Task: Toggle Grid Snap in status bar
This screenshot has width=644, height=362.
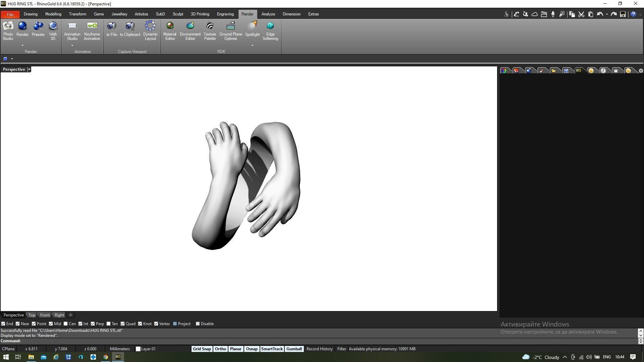Action: pyautogui.click(x=202, y=349)
